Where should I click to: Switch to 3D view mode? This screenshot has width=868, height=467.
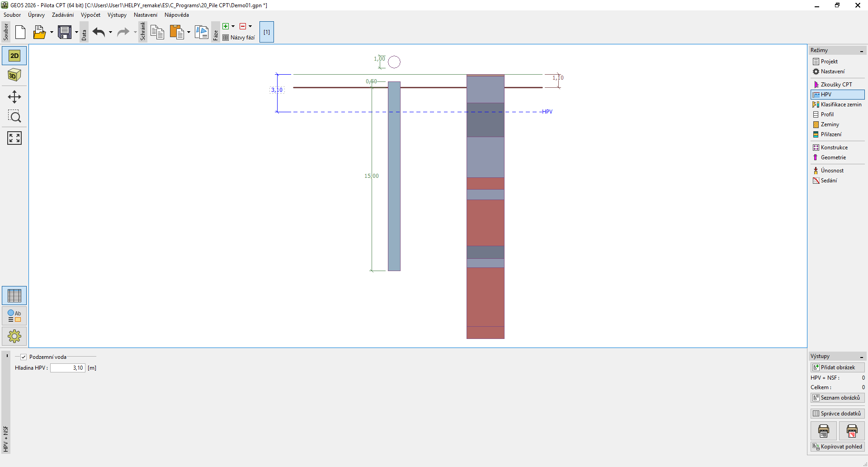(14, 75)
